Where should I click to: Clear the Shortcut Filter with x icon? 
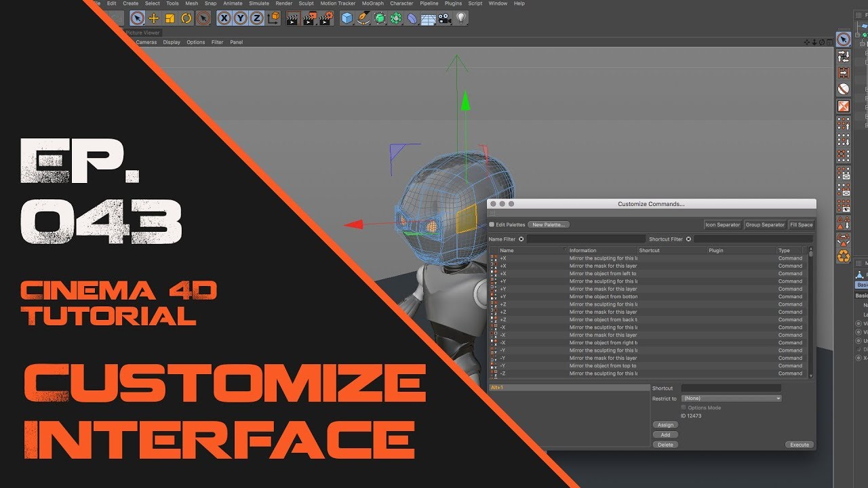688,239
